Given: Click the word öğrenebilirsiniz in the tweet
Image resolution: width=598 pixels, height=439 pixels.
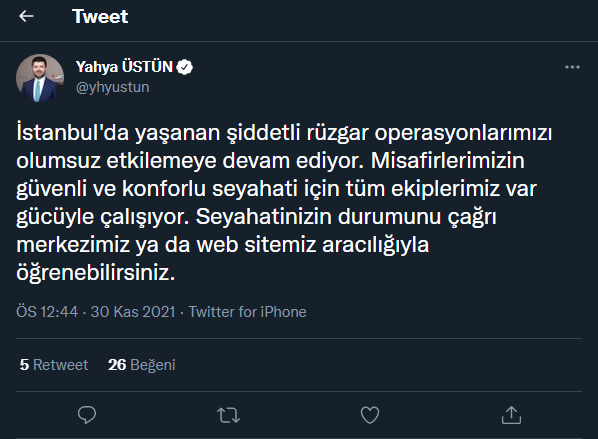Looking at the screenshot, I should [95, 273].
